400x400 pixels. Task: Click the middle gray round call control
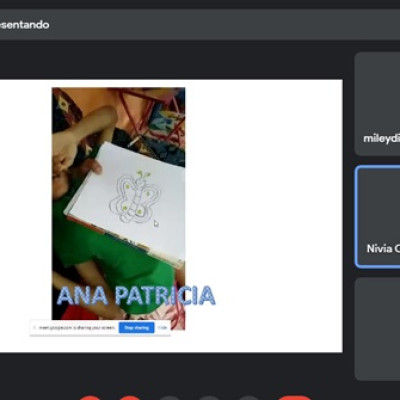209,397
